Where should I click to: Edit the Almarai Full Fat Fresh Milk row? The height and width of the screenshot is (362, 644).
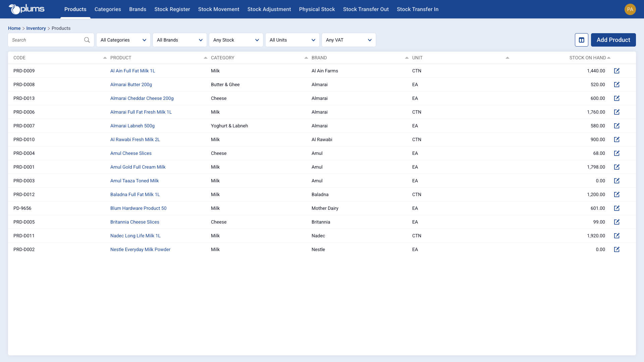(617, 112)
